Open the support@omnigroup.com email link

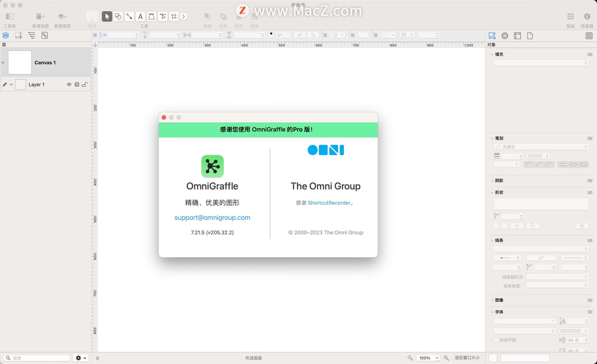coord(212,218)
